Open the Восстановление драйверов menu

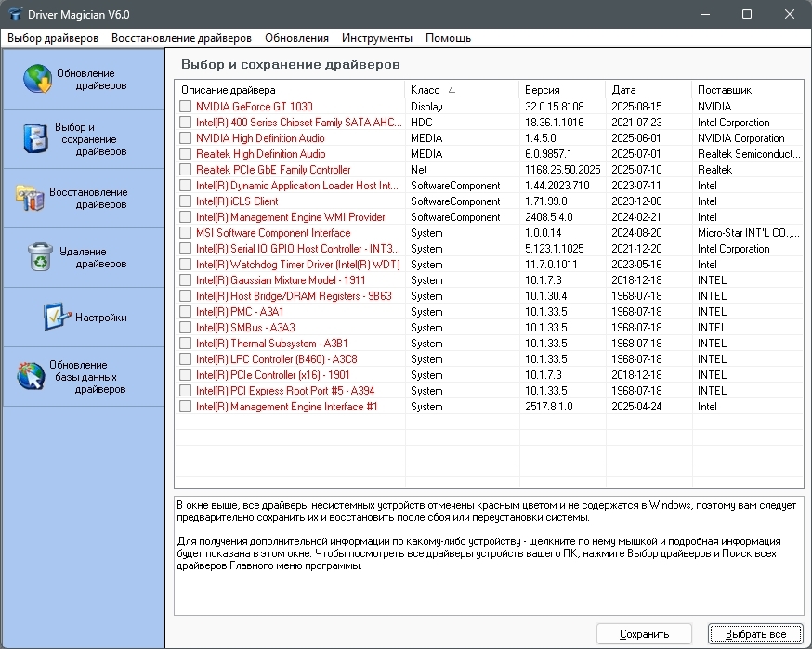tap(181, 38)
